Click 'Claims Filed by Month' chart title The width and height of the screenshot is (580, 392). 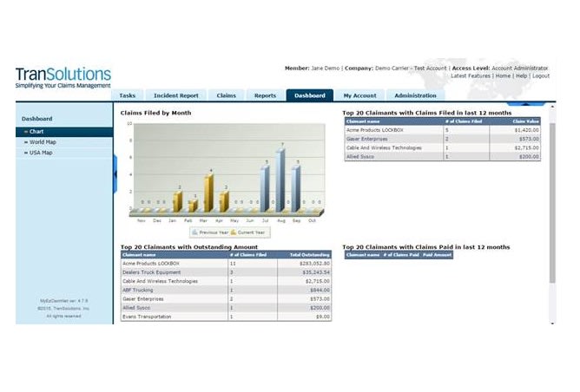click(155, 113)
